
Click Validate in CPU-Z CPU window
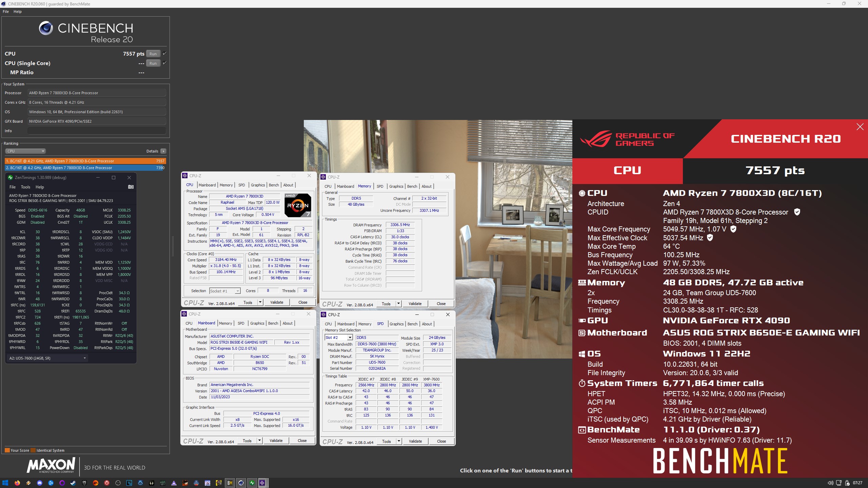coord(277,302)
